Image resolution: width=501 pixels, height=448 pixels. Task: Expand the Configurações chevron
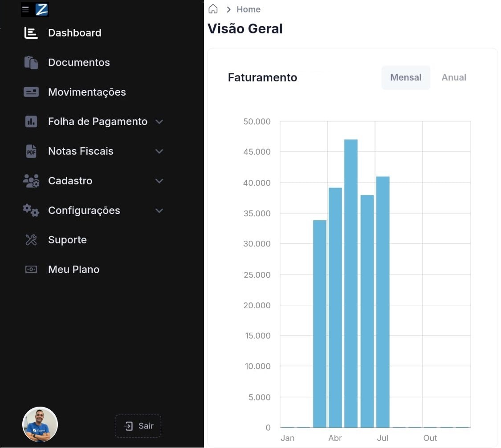coord(159,210)
